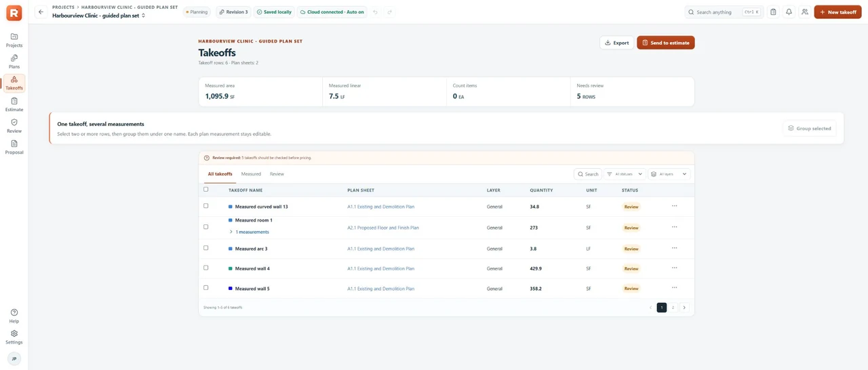Open the clipboard icon in header
The width and height of the screenshot is (868, 370).
pos(773,12)
